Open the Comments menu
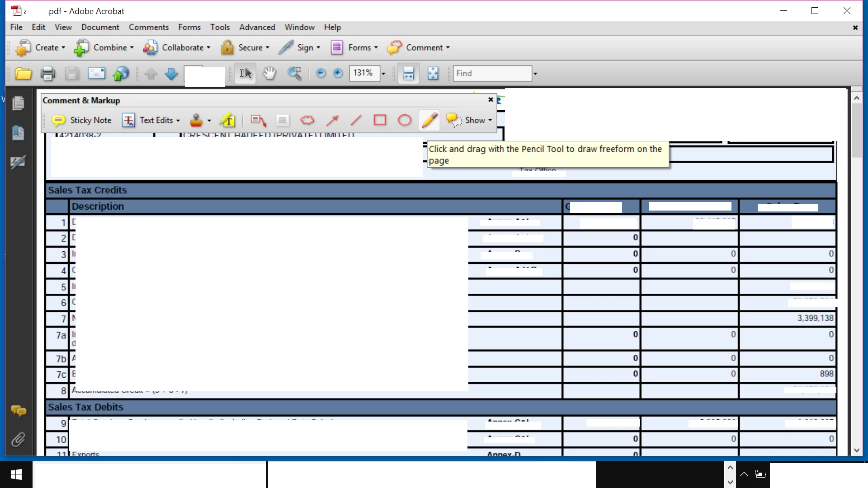Viewport: 868px width, 488px height. click(148, 27)
